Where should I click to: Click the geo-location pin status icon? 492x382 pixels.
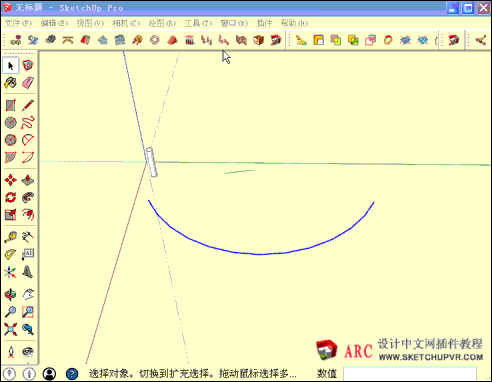click(9, 374)
